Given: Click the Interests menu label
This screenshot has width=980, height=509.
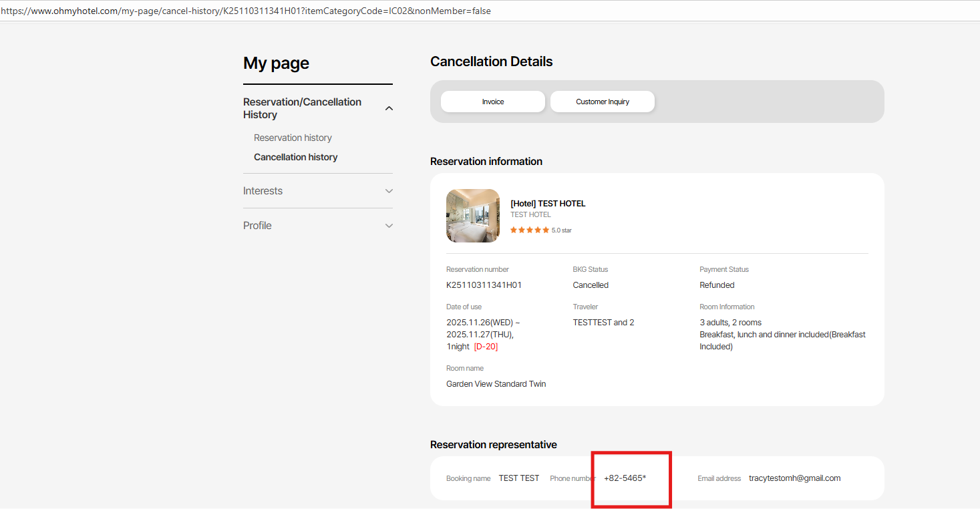Looking at the screenshot, I should click(263, 191).
